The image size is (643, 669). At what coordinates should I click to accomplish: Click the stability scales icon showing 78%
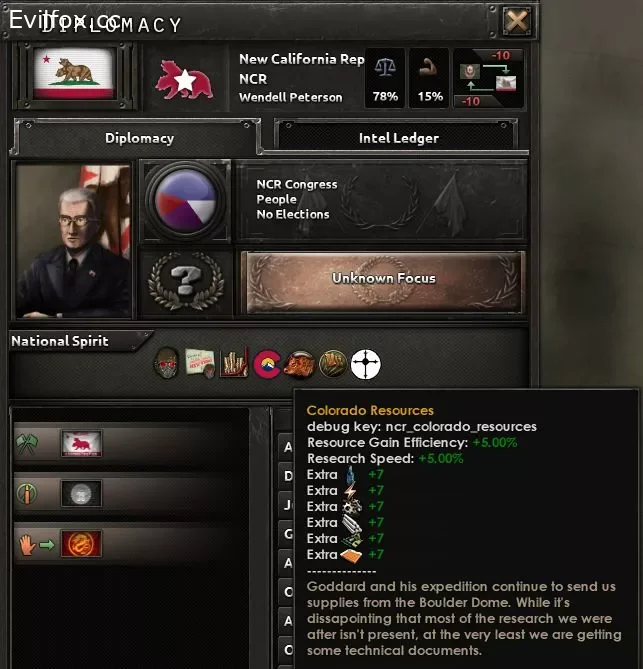coord(385,78)
